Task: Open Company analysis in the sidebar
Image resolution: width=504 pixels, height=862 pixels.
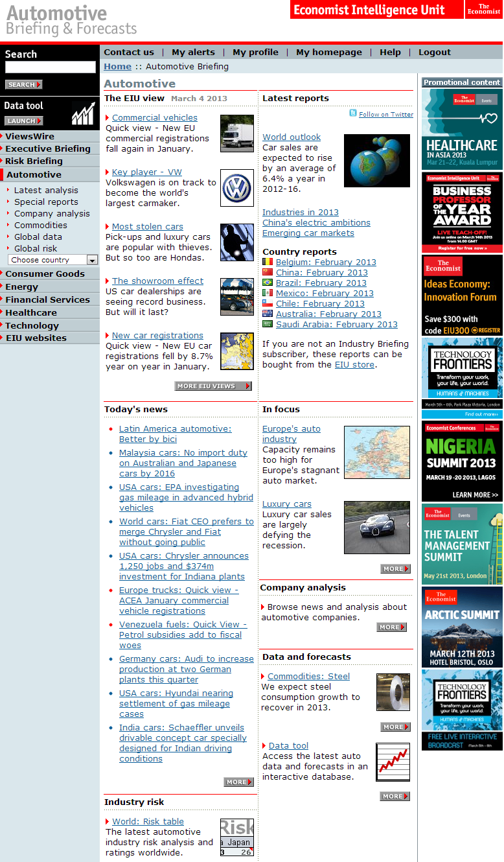Action: [52, 213]
